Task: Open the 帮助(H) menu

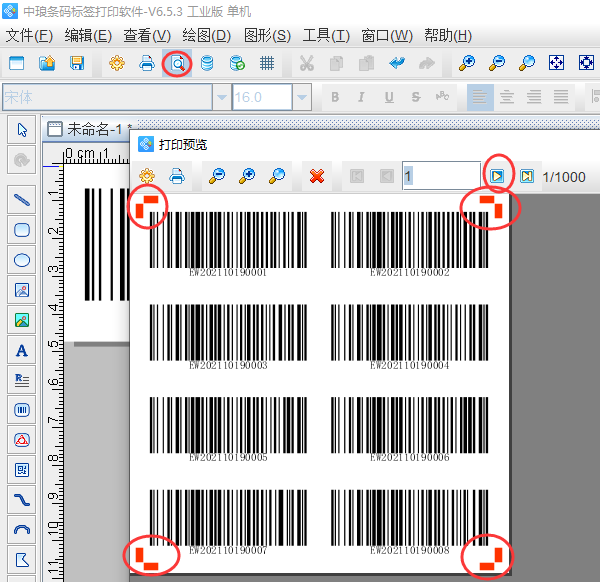Action: (x=448, y=36)
